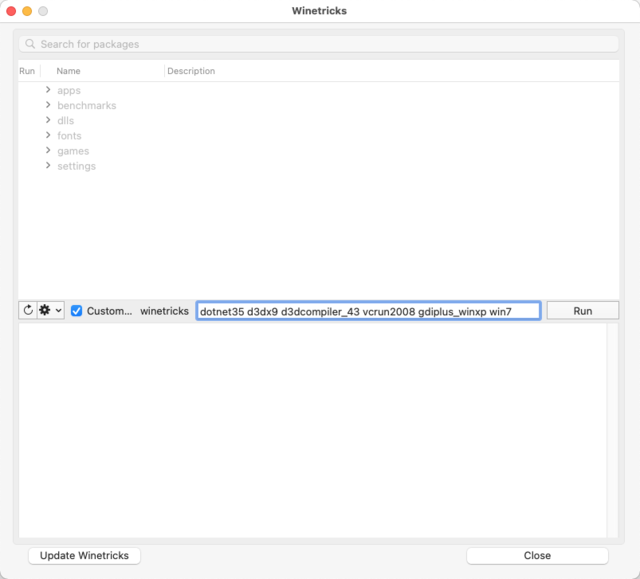Click the winetricks command text field

click(368, 311)
